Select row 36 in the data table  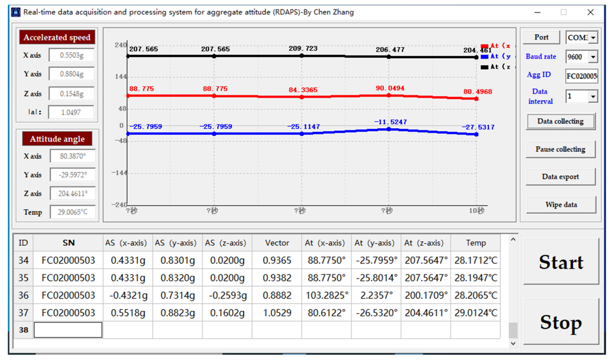coord(23,295)
